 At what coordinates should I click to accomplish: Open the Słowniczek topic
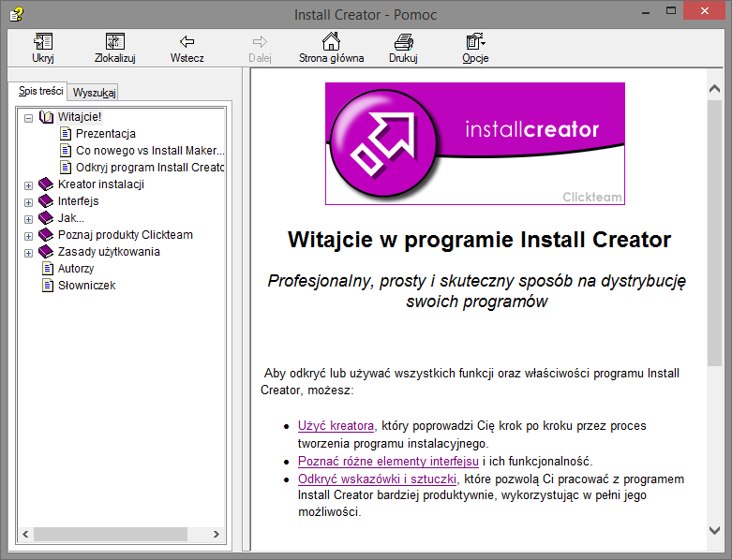click(86, 286)
